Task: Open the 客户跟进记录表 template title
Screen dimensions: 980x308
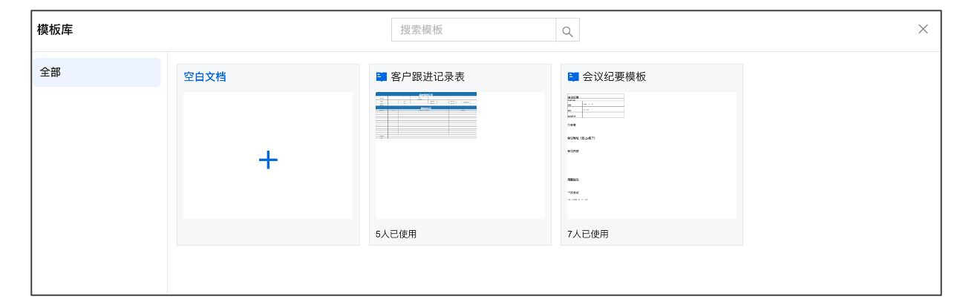Action: tap(428, 76)
